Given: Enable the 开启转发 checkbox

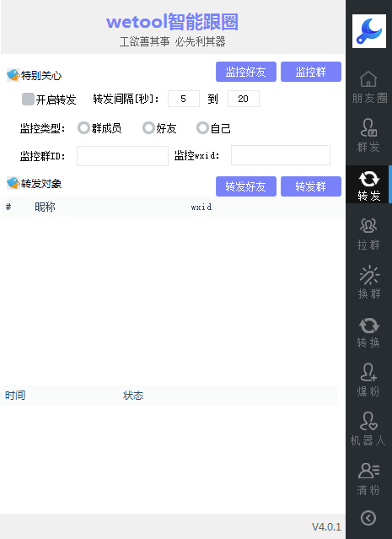Looking at the screenshot, I should pyautogui.click(x=28, y=99).
